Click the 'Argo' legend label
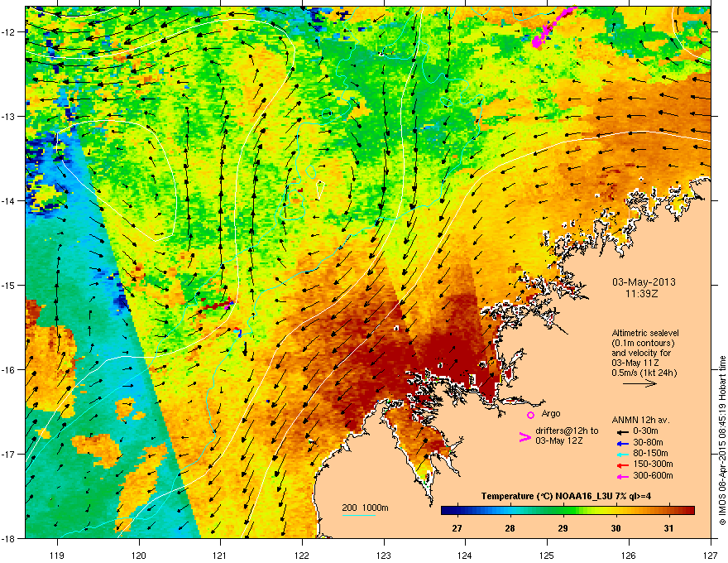 (551, 413)
